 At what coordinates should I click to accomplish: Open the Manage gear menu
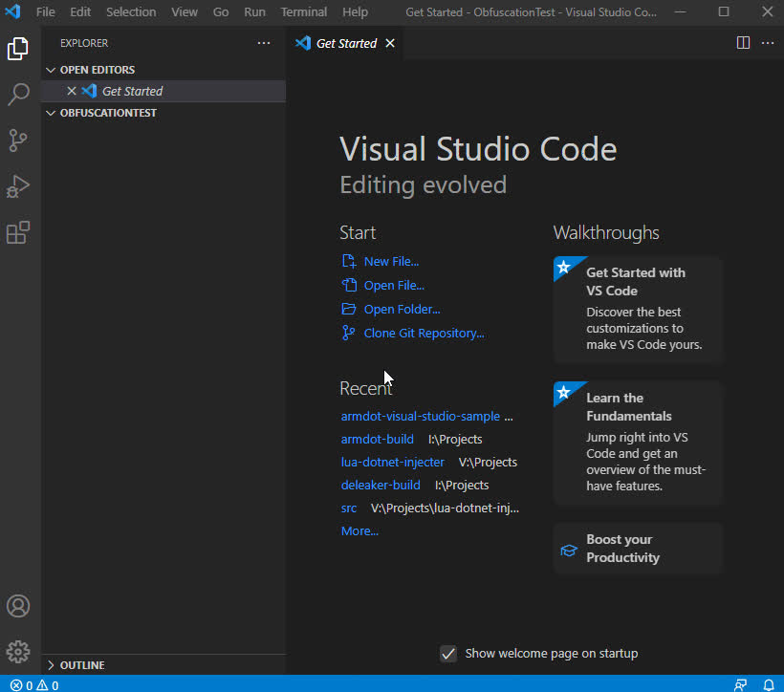[x=19, y=651]
